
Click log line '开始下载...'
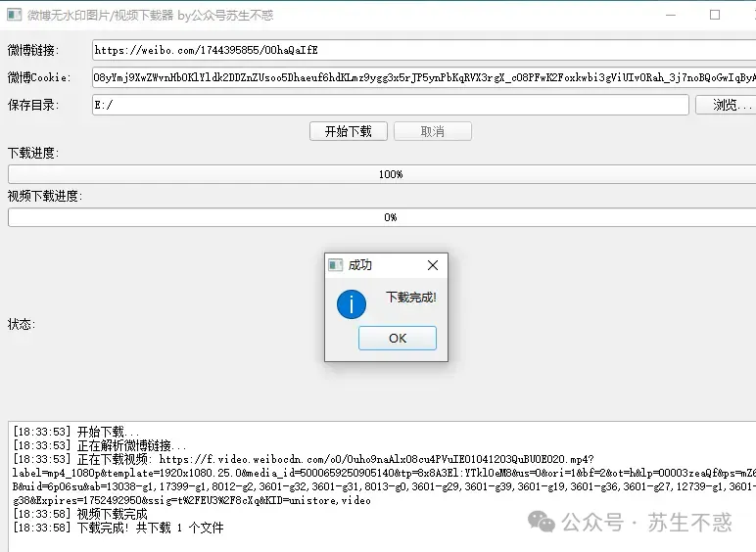75,432
